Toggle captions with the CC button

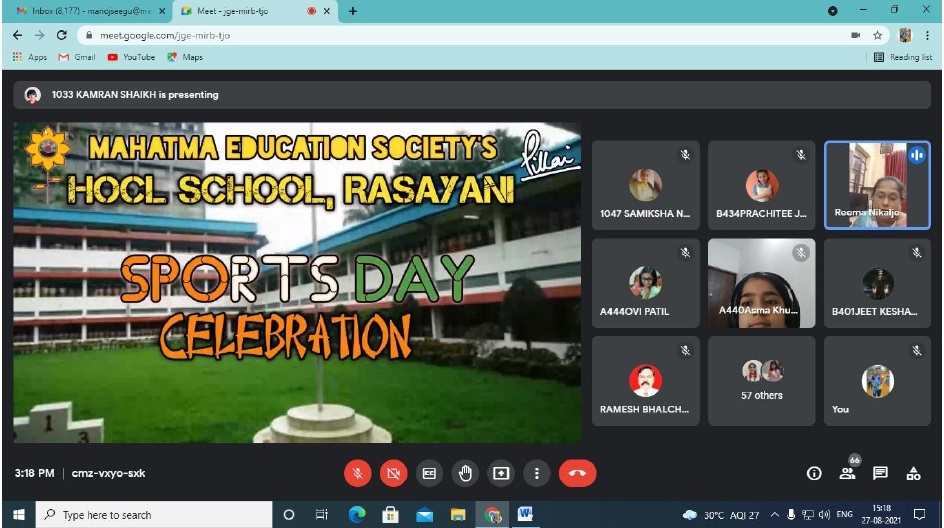(429, 473)
